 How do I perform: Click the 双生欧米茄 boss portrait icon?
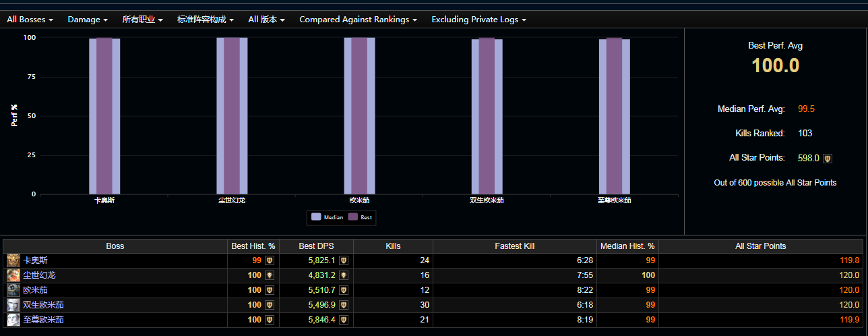point(13,305)
